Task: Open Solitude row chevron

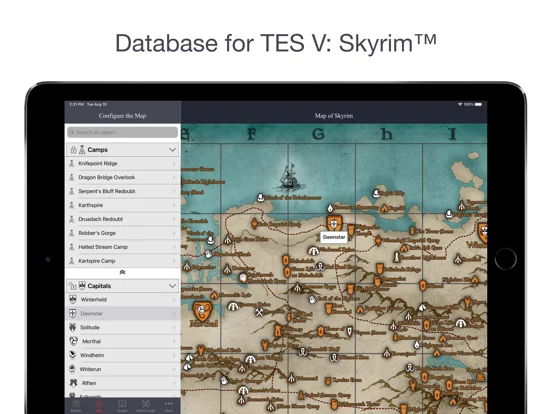Action: pos(174,327)
